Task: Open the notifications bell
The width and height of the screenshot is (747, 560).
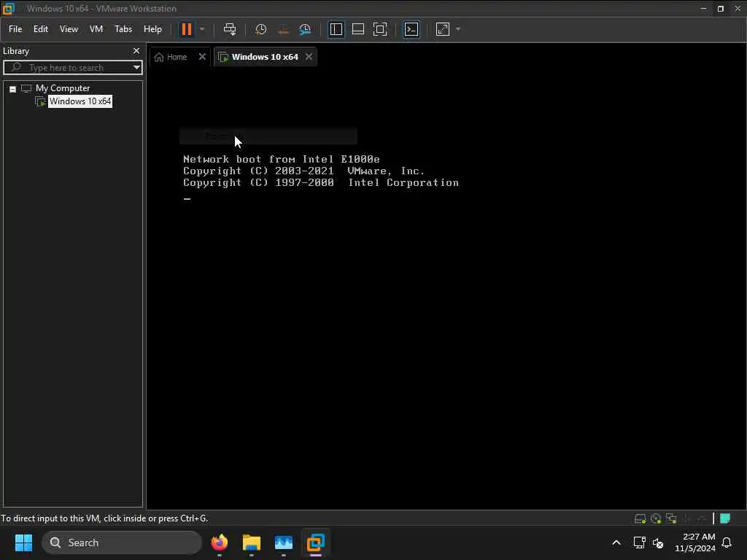Action: [727, 542]
